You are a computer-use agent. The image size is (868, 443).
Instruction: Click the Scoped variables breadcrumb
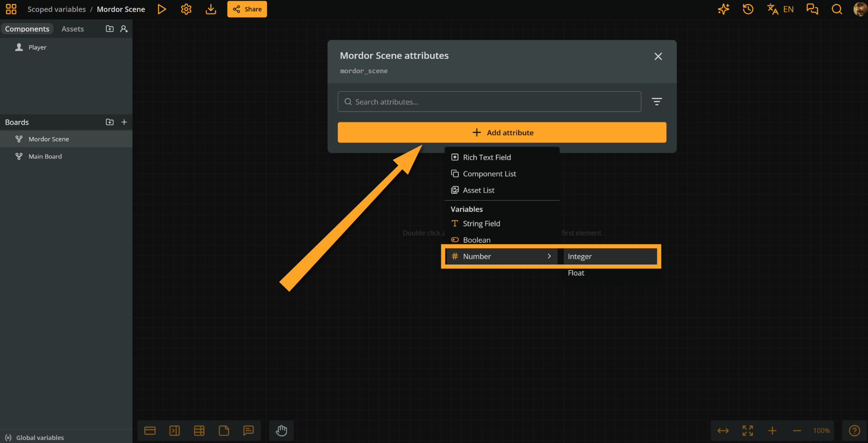point(57,9)
